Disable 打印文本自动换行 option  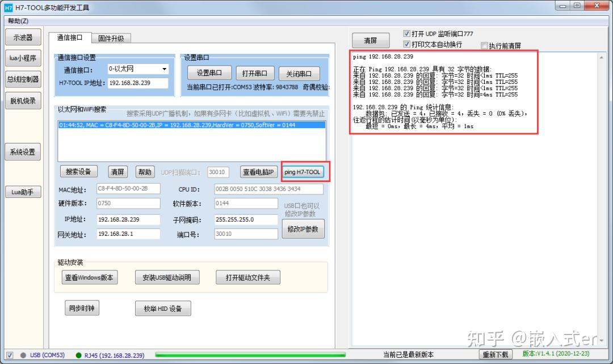(406, 44)
